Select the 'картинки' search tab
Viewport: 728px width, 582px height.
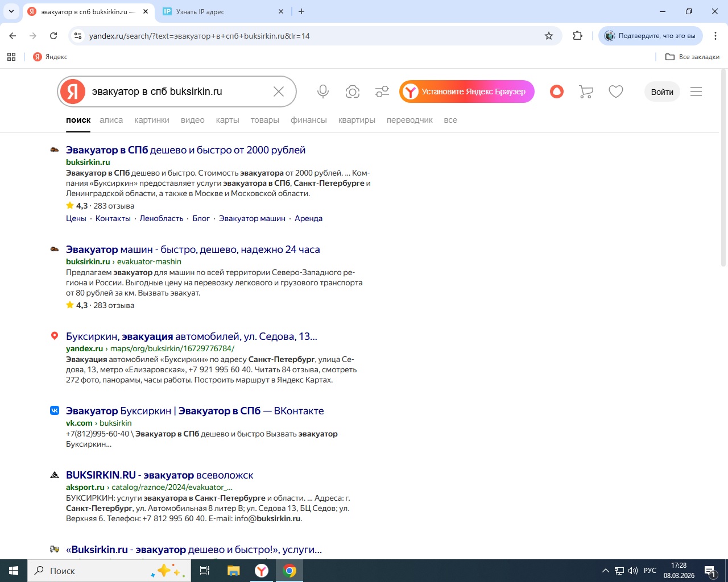[152, 120]
